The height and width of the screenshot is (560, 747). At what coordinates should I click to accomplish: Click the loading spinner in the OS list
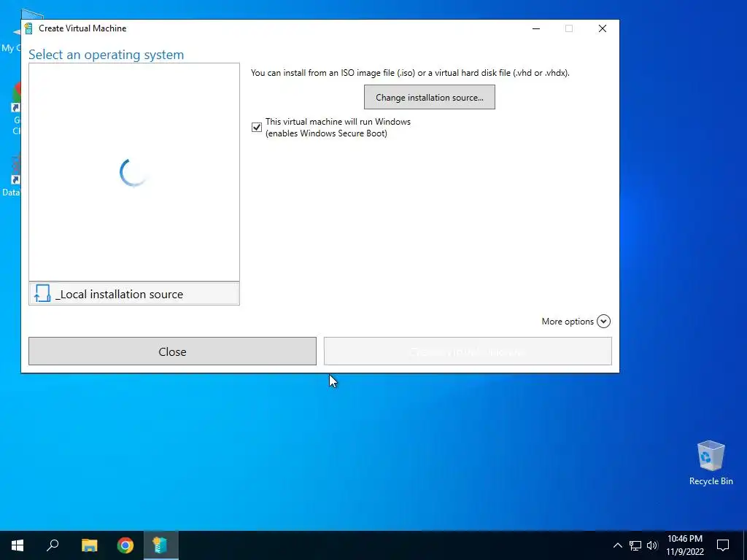134,172
